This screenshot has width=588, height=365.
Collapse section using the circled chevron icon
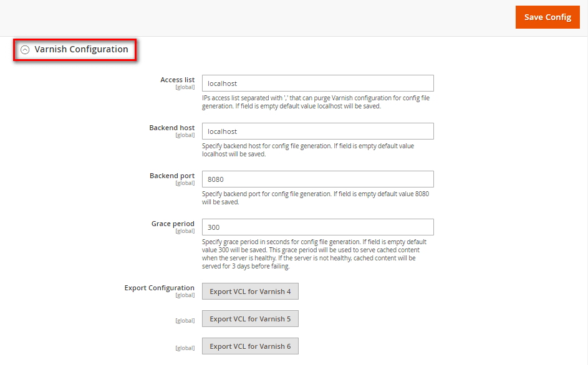point(25,50)
